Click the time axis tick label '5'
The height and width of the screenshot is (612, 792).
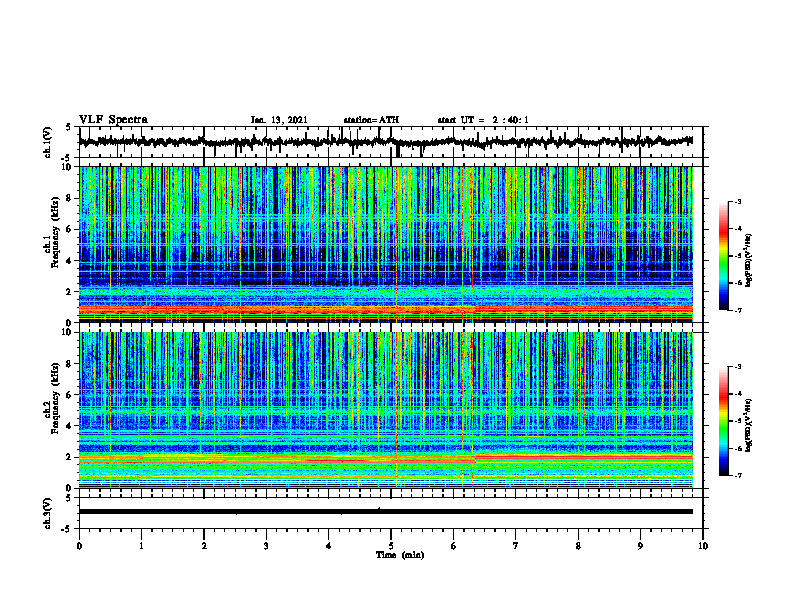click(x=391, y=546)
